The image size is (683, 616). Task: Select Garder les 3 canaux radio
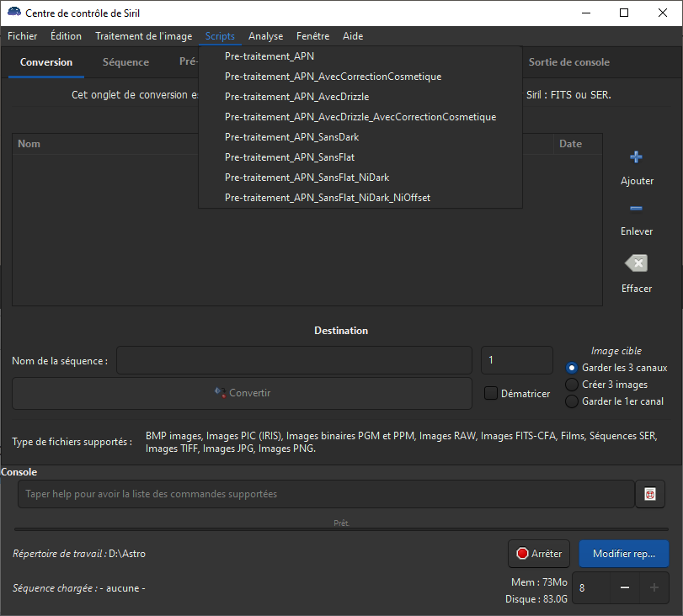572,368
